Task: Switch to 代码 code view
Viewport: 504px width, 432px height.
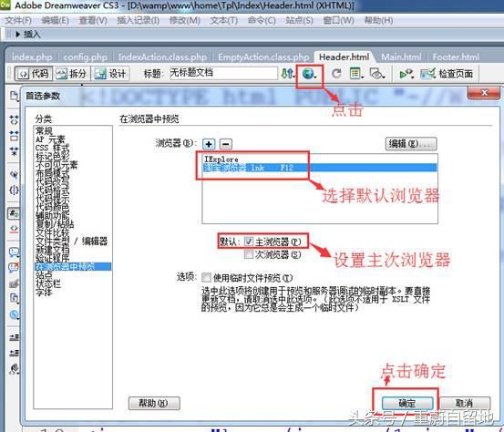Action: click(x=34, y=74)
